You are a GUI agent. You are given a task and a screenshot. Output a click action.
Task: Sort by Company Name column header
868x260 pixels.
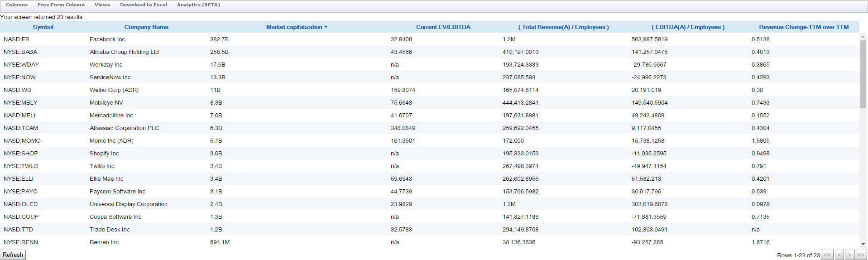pos(146,27)
